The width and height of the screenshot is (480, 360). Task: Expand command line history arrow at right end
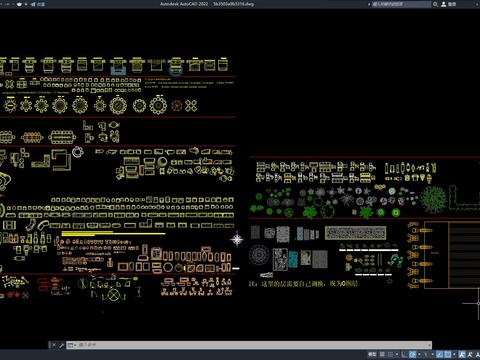tap(429, 345)
